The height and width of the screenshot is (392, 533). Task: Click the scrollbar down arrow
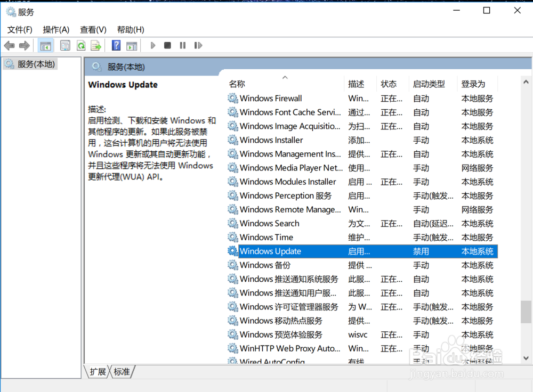[526, 358]
